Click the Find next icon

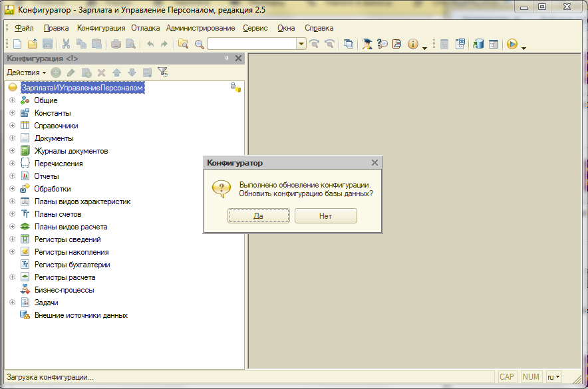314,44
